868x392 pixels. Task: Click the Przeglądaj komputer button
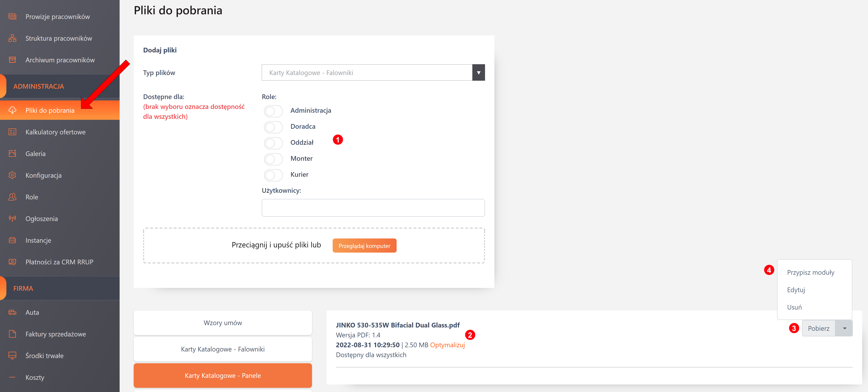point(364,246)
